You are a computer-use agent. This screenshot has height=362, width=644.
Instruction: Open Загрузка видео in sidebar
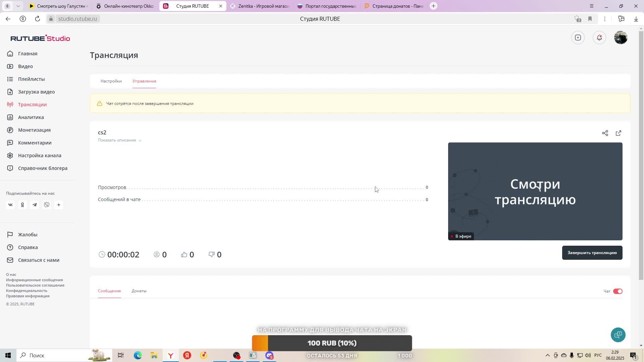(36, 92)
